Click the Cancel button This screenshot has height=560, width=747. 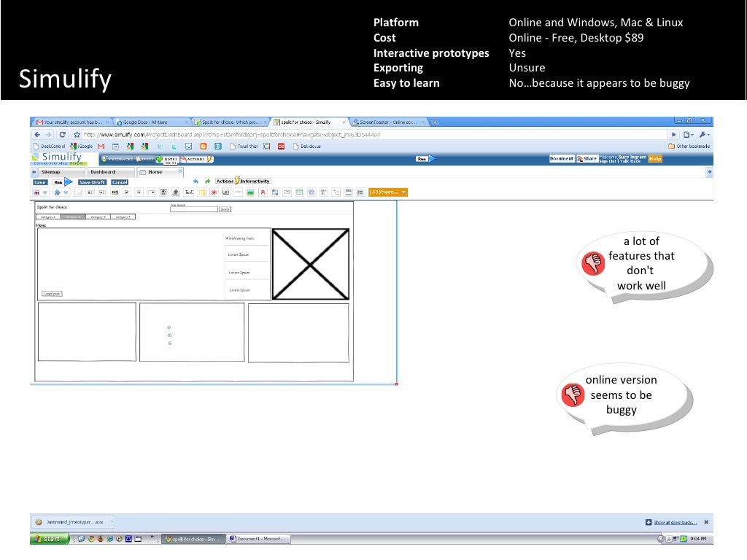120,182
